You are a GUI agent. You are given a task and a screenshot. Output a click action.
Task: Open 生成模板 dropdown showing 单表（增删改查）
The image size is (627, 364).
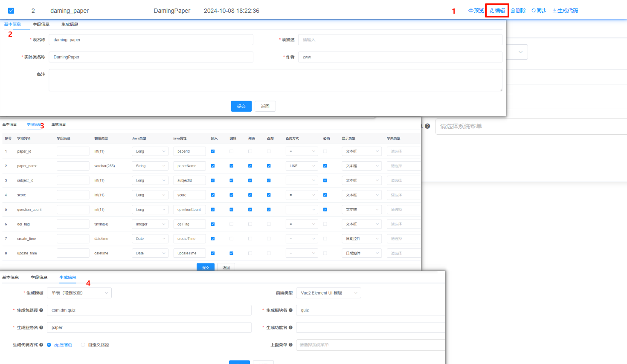(79, 293)
